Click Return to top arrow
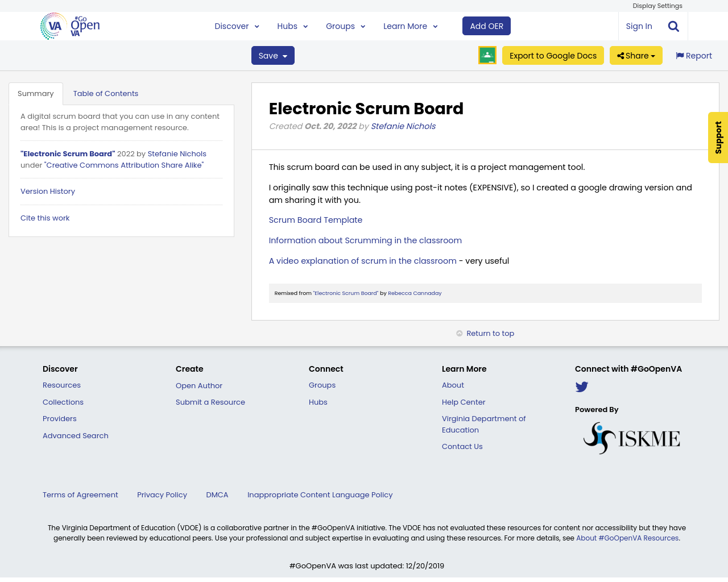 pos(485,332)
